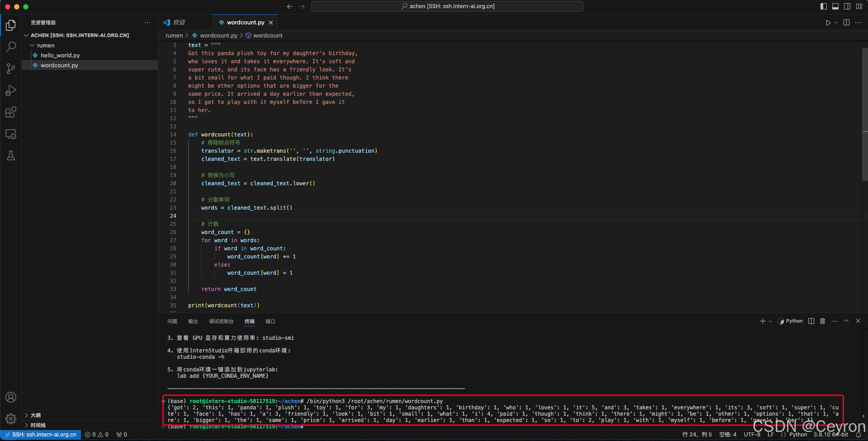
Task: Maximize the terminal panel with the chevron
Action: [x=846, y=321]
